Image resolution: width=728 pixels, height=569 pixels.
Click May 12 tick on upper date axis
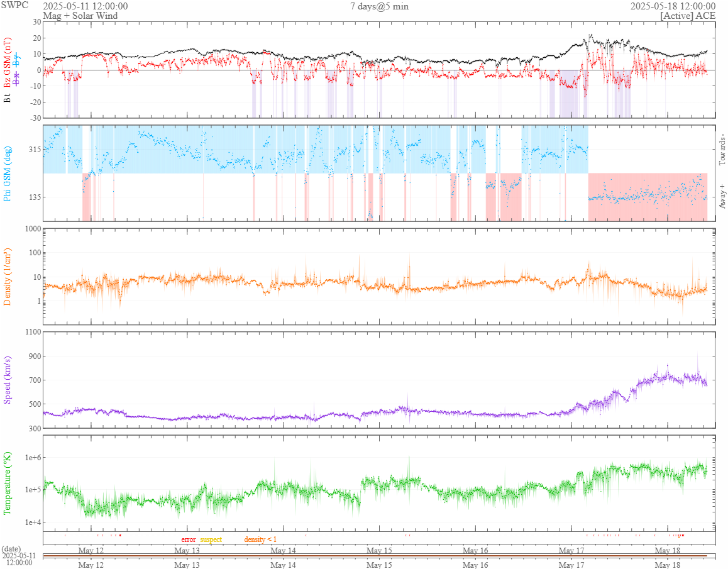(x=91, y=550)
